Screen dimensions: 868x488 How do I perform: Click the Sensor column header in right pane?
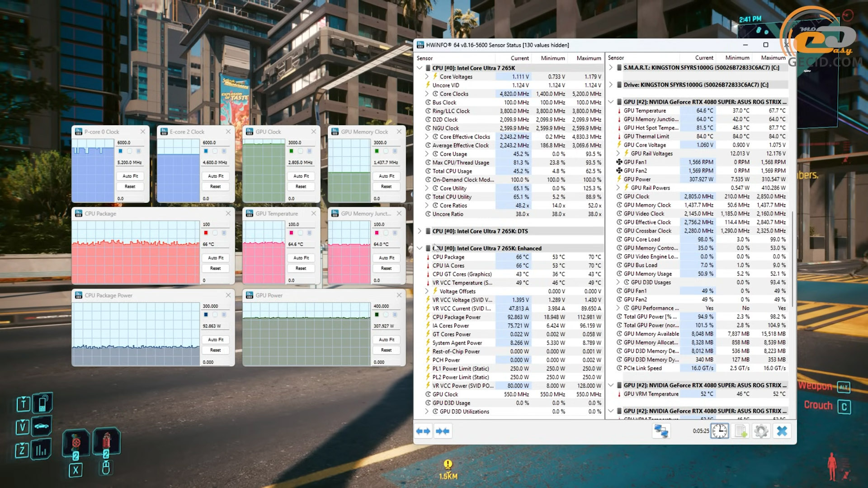(616, 58)
